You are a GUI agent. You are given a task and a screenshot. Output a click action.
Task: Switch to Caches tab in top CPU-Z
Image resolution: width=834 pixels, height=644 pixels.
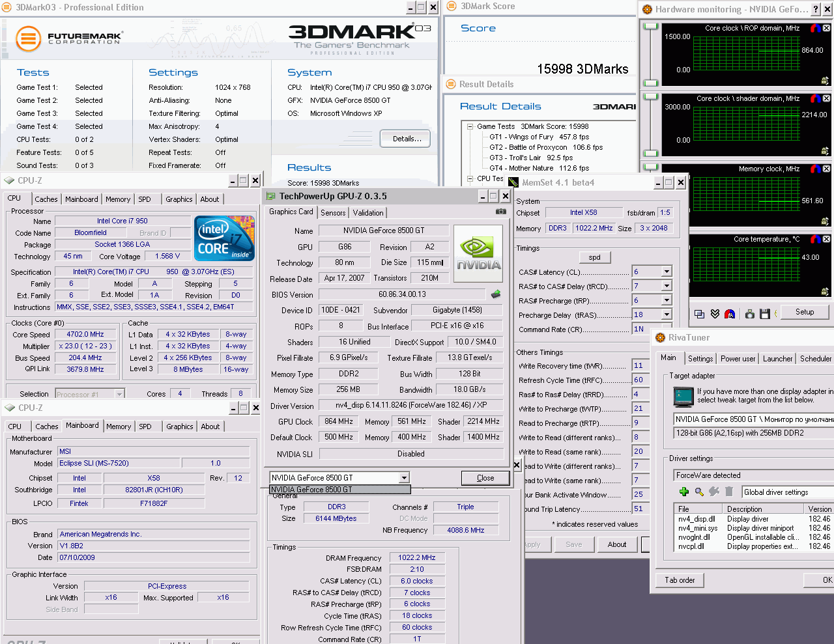[46, 199]
